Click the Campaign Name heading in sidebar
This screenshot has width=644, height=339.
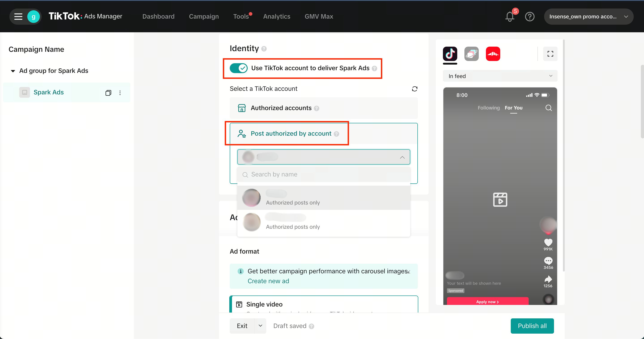pyautogui.click(x=36, y=49)
